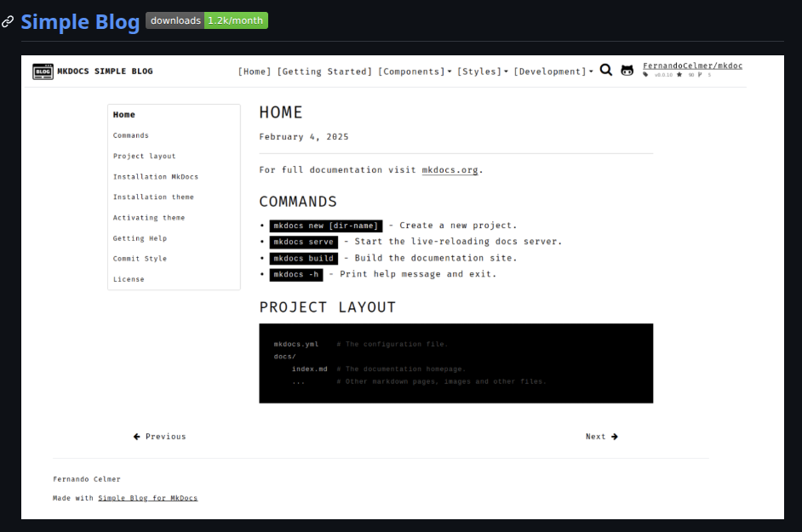The height and width of the screenshot is (532, 802).
Task: Open the search magnifier icon
Action: [606, 71]
